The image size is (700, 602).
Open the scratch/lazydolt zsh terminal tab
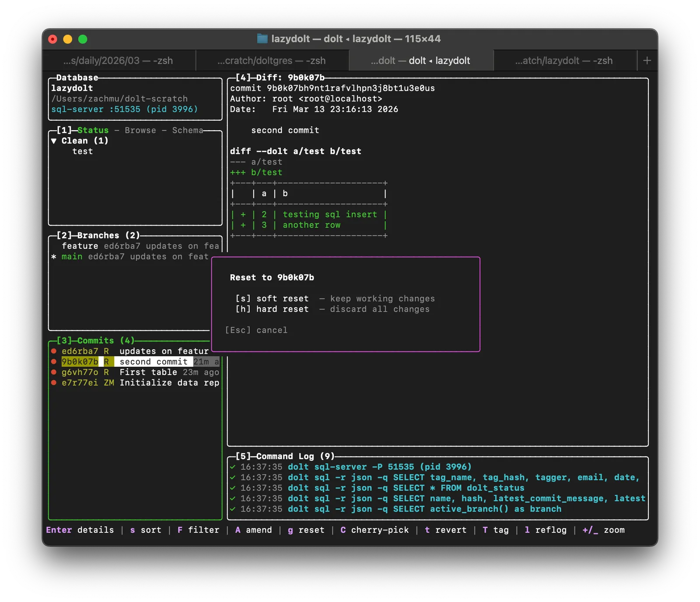[563, 61]
